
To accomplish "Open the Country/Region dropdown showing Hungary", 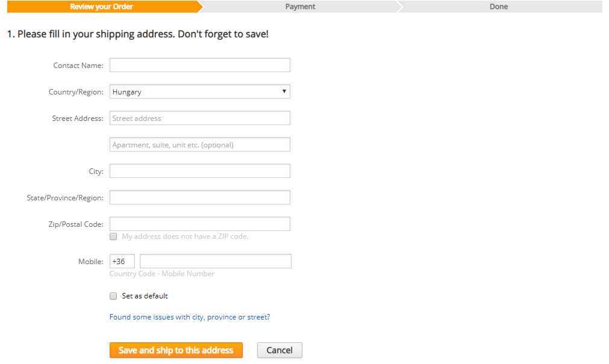I will tap(199, 92).
